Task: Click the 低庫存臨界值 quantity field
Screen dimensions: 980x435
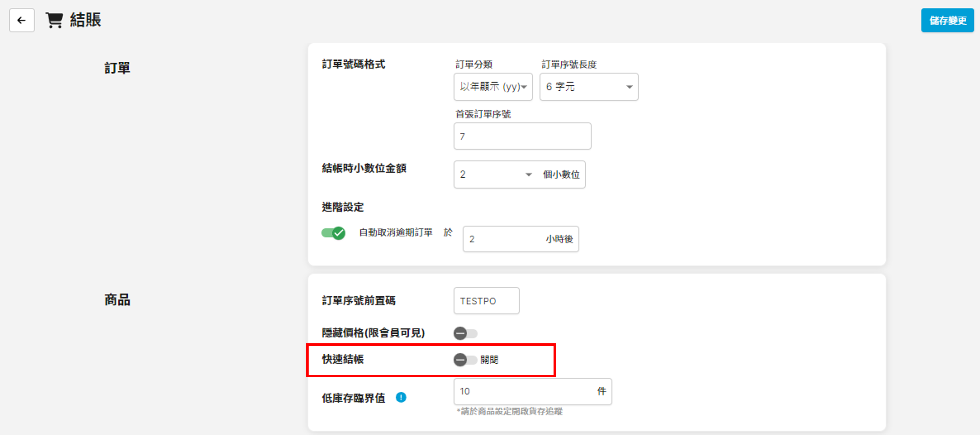Action: [525, 391]
